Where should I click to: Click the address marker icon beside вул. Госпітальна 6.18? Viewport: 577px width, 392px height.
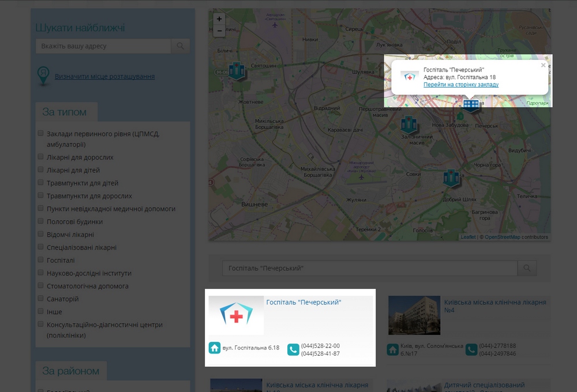coord(212,348)
